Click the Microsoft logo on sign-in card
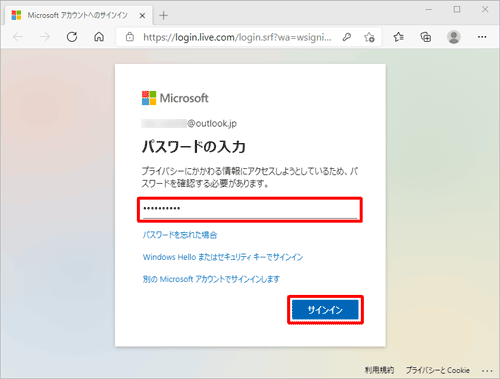This screenshot has width=500, height=379. [175, 98]
